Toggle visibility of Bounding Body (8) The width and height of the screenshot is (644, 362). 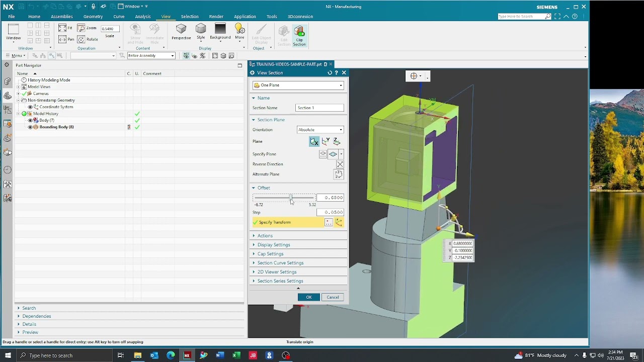coord(30,127)
